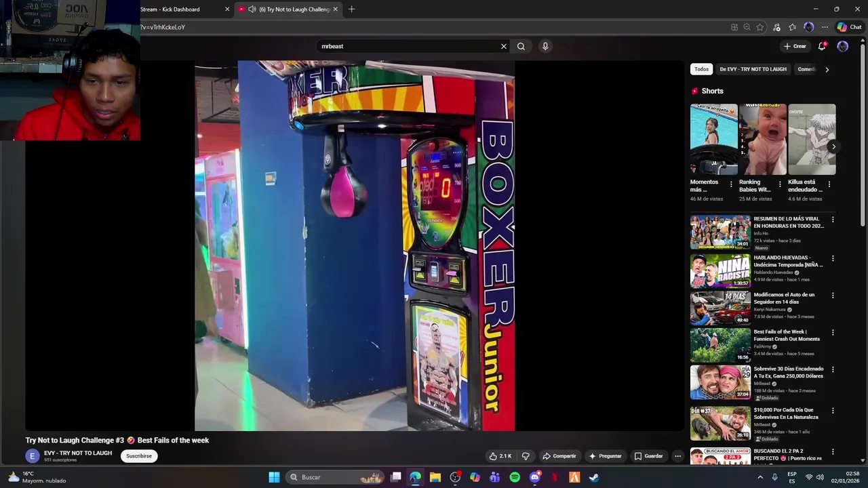
Task: Subscribe with the Suscribirse button
Action: pyautogui.click(x=139, y=456)
